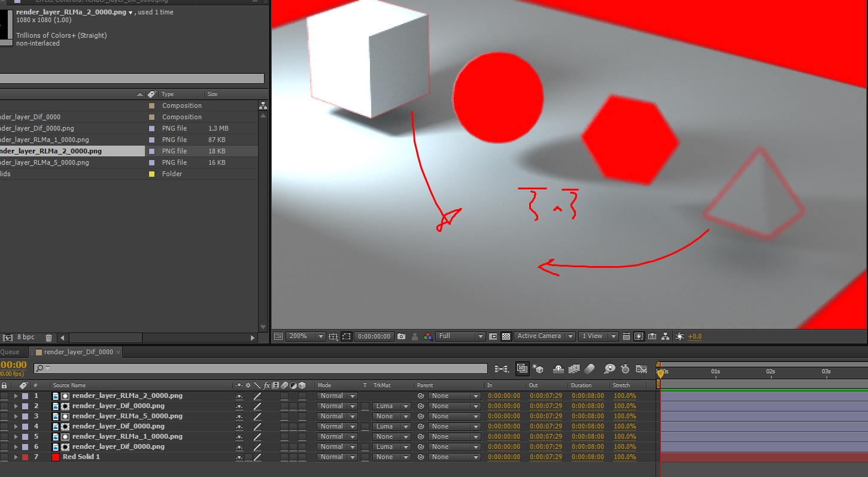
Task: Toggle quality switch for layer 3
Action: (257, 416)
